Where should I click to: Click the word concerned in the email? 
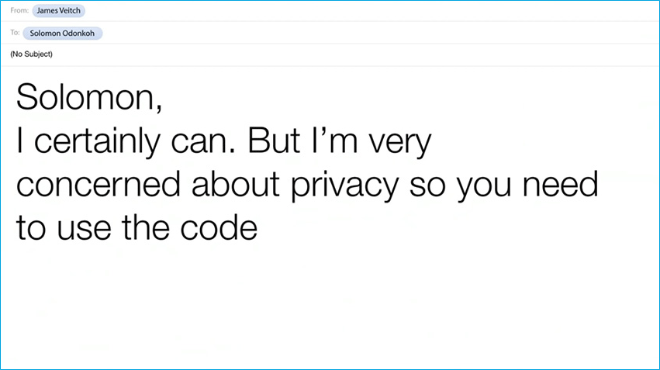pos(98,184)
